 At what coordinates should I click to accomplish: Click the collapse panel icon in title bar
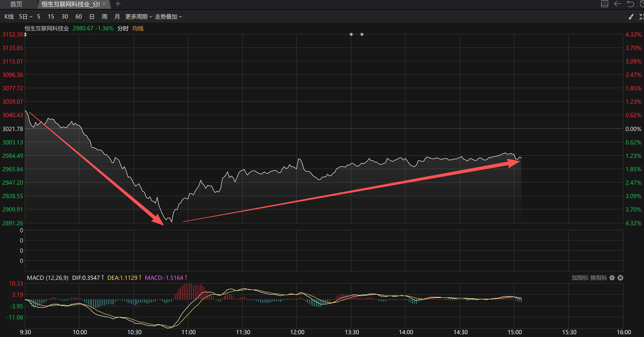point(604,4)
